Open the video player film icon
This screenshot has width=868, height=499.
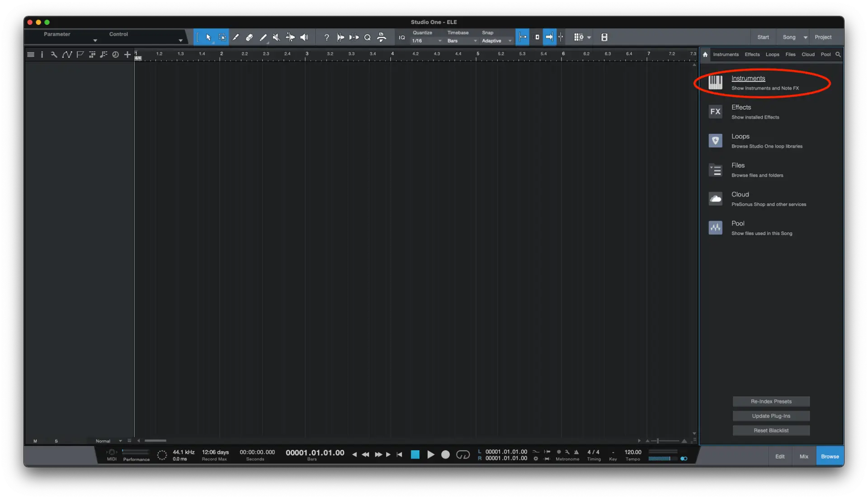(x=604, y=38)
